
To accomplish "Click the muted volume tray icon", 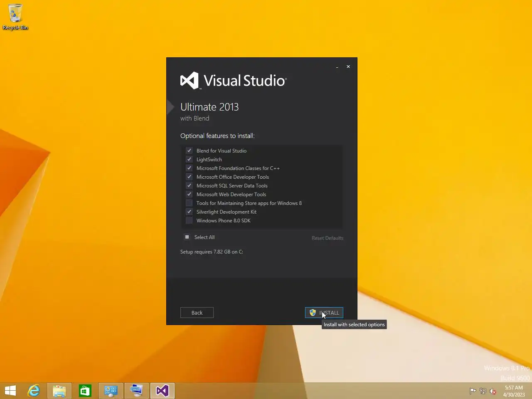I will point(493,391).
